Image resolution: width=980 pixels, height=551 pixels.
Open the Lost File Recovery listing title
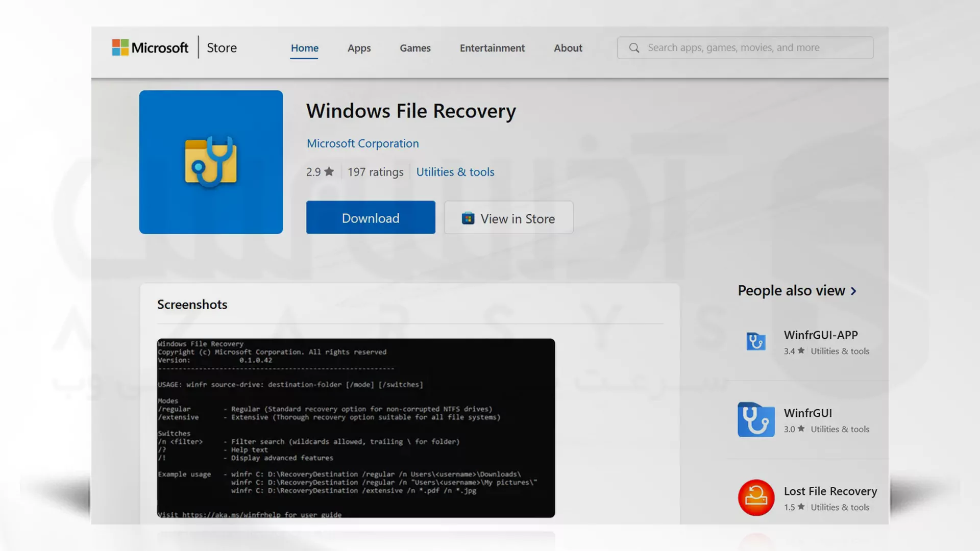(x=830, y=491)
